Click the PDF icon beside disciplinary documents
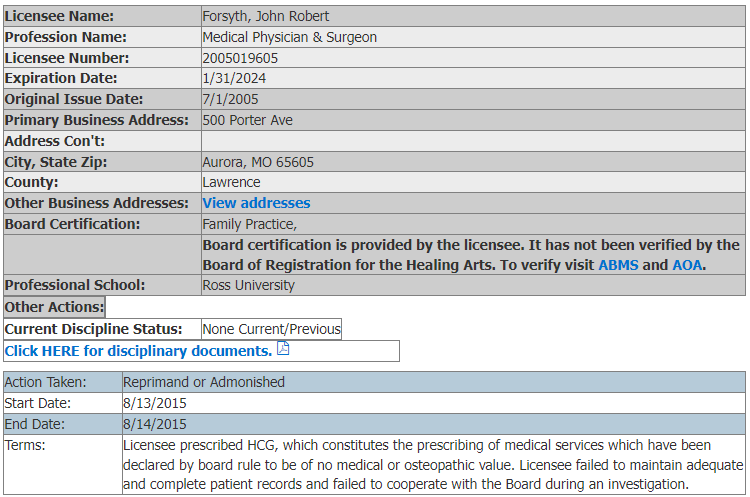The width and height of the screenshot is (750, 497). click(283, 349)
